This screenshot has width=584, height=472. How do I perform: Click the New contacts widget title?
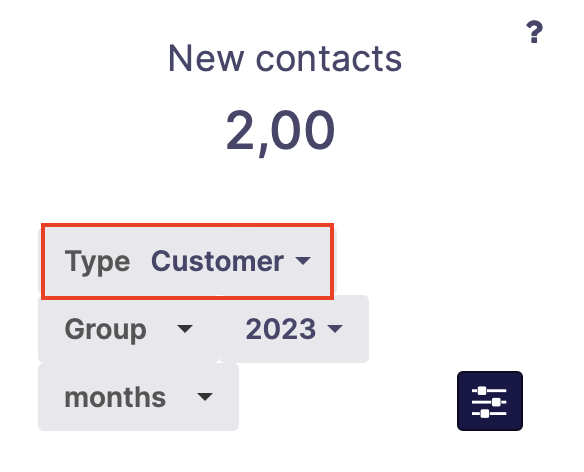(285, 58)
